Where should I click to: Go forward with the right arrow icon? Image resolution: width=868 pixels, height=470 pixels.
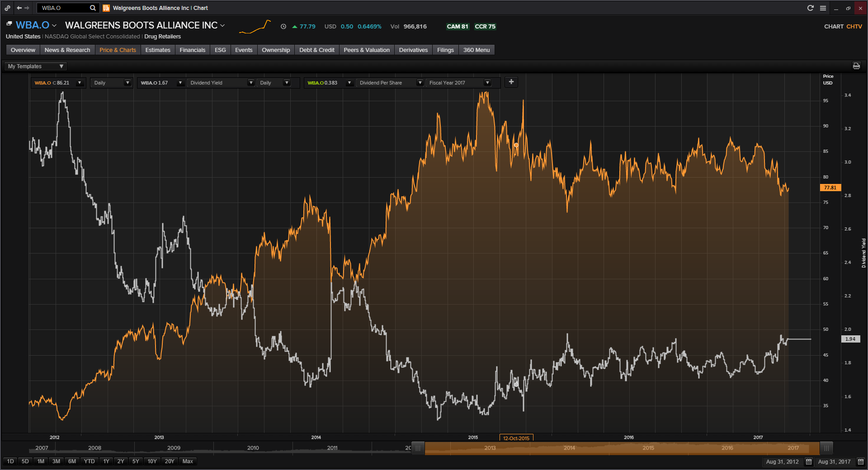point(27,8)
